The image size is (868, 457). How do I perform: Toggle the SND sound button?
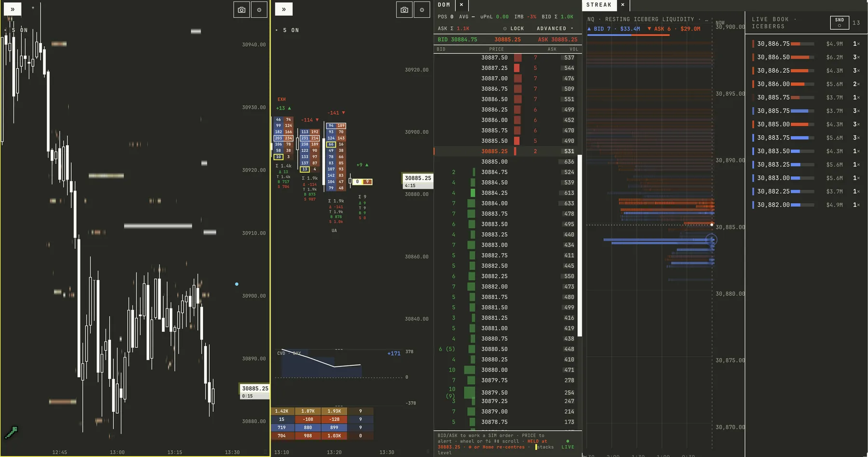840,22
